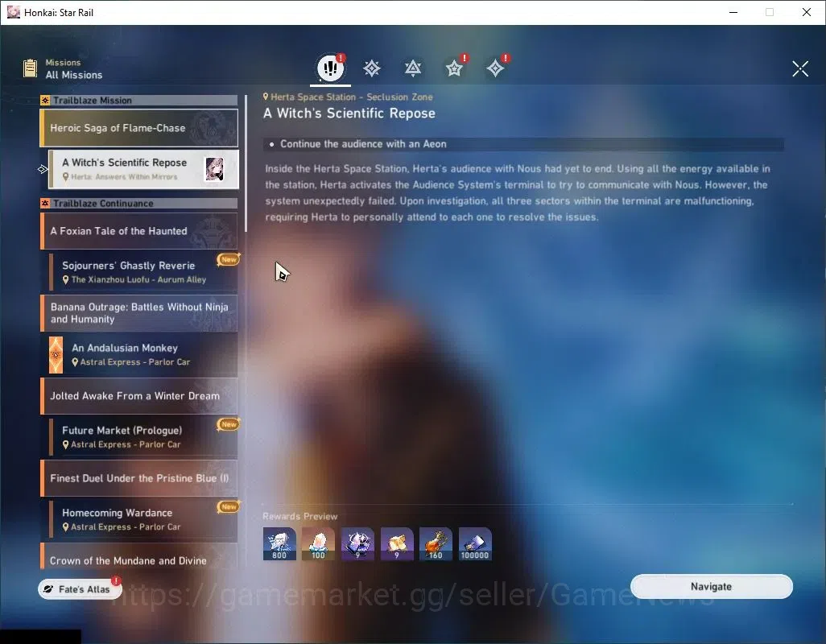
Task: Open Homecoming Wardance mission
Action: tap(143, 519)
